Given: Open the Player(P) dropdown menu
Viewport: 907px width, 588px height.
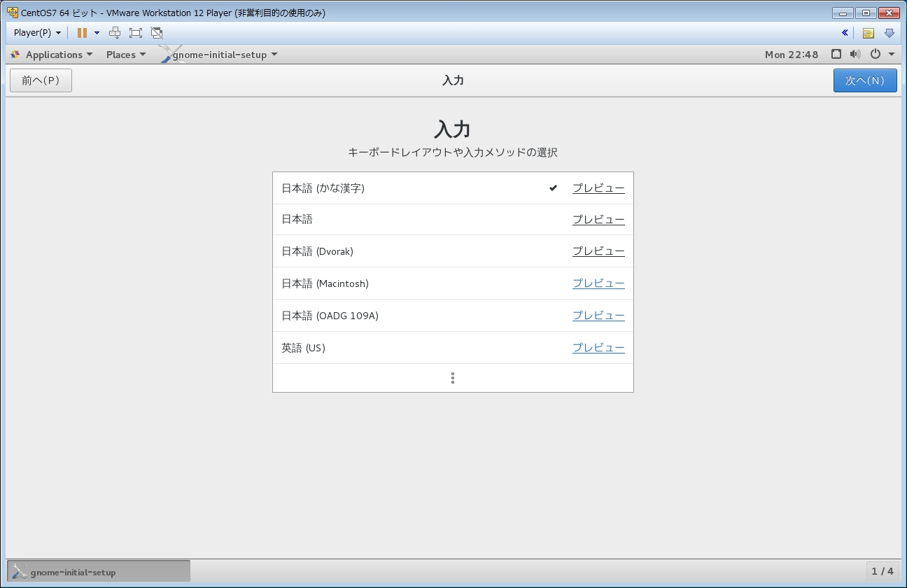Looking at the screenshot, I should click(37, 33).
